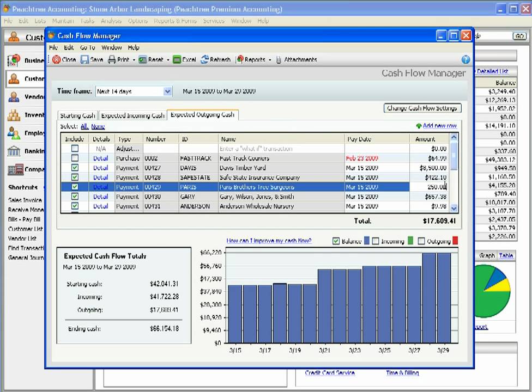The height and width of the screenshot is (392, 532).
Task: Click the Pay Date column header
Action: [377, 139]
